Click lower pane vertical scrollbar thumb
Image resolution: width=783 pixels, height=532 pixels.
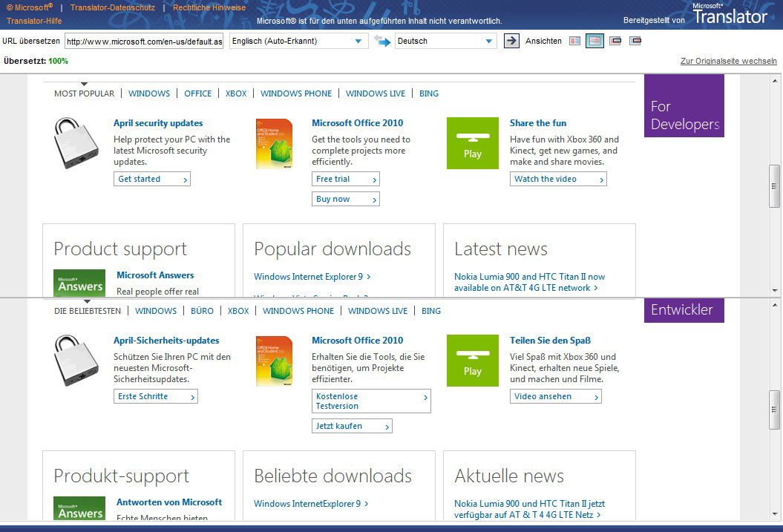click(x=775, y=410)
